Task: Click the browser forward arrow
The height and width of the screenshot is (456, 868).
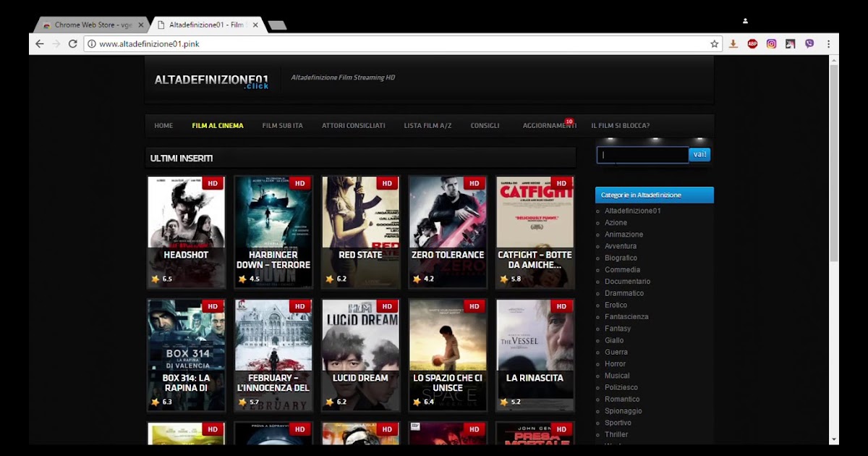Action: coord(56,44)
